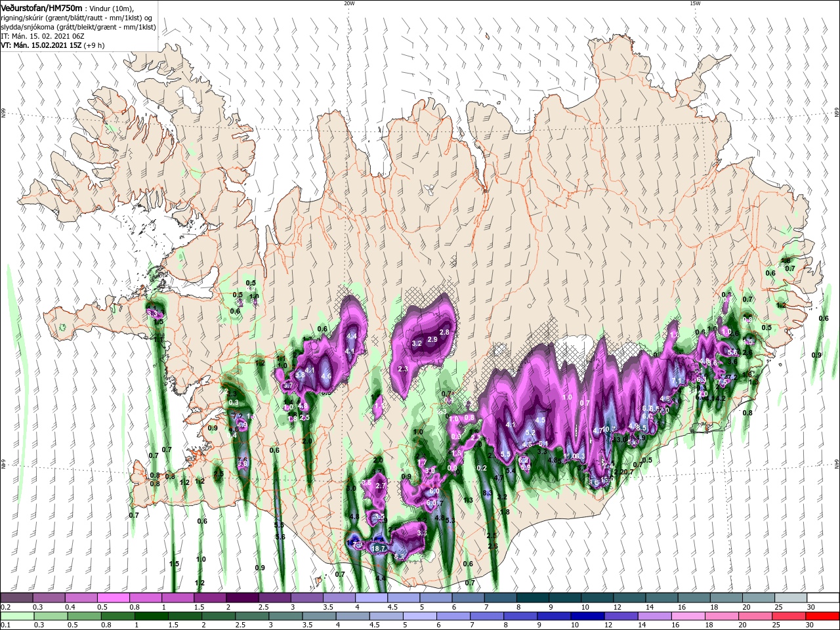Image resolution: width=840 pixels, height=630 pixels.
Task: Click the deep blue 10–12 lower legend swatch
Action: pos(589,616)
